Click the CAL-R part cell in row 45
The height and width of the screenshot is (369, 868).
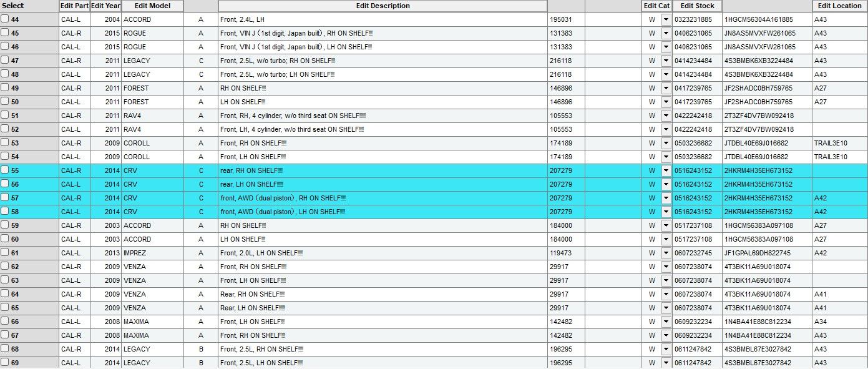[74, 33]
